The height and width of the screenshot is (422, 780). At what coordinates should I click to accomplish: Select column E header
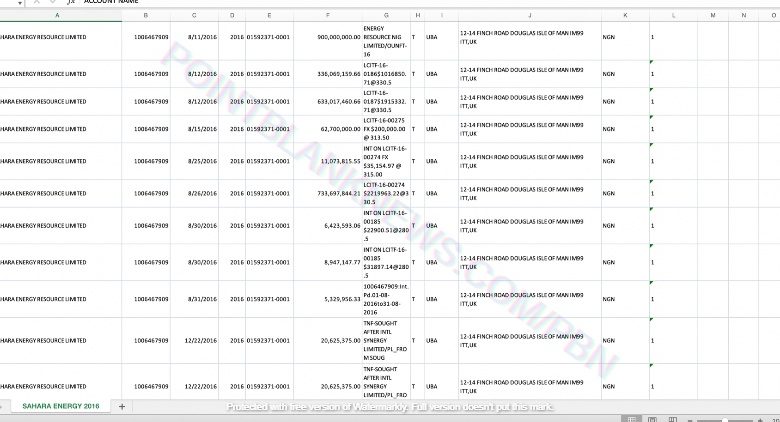(269, 15)
